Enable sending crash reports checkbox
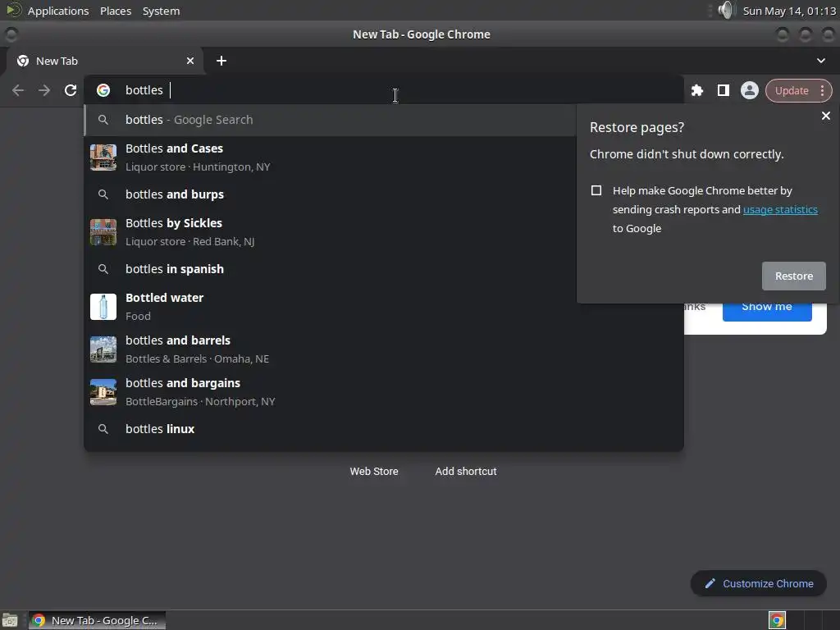 point(596,190)
